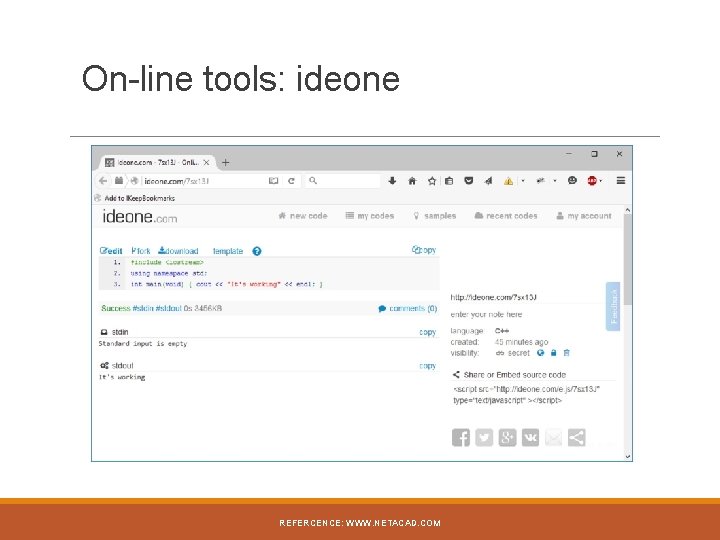Open a new browser tab with plus

click(225, 163)
